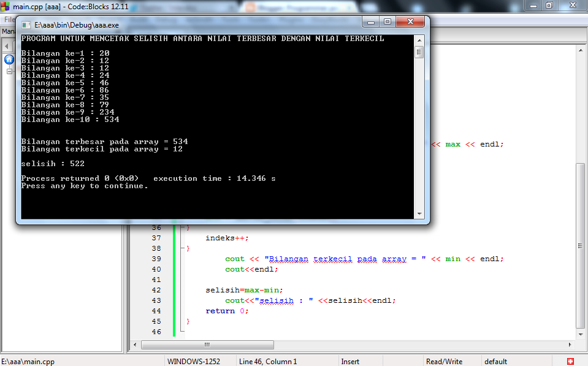The width and height of the screenshot is (588, 366).
Task: Click the left arrow on the left panel scrollbar
Action: click(7, 46)
